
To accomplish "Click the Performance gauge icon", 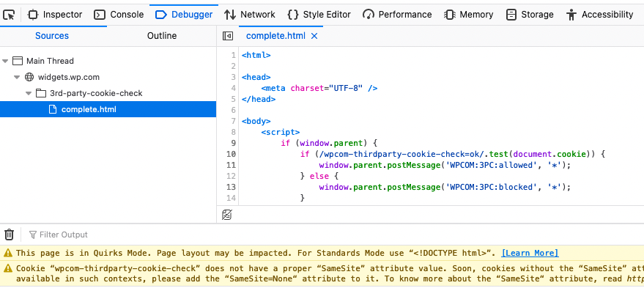I will click(369, 15).
